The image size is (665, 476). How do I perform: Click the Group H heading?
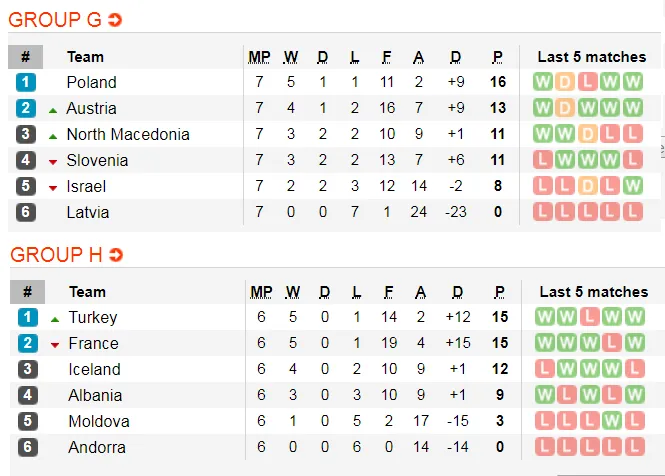pyautogui.click(x=56, y=255)
